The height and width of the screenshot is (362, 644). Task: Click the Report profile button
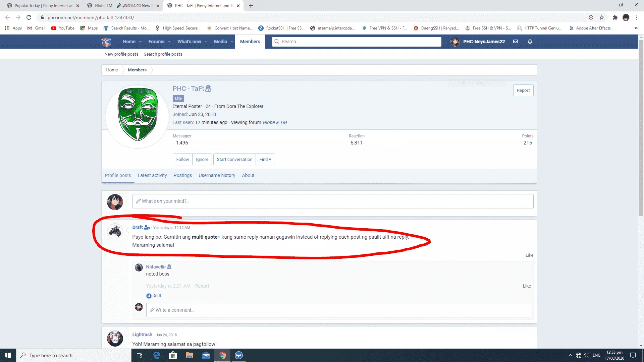click(523, 90)
